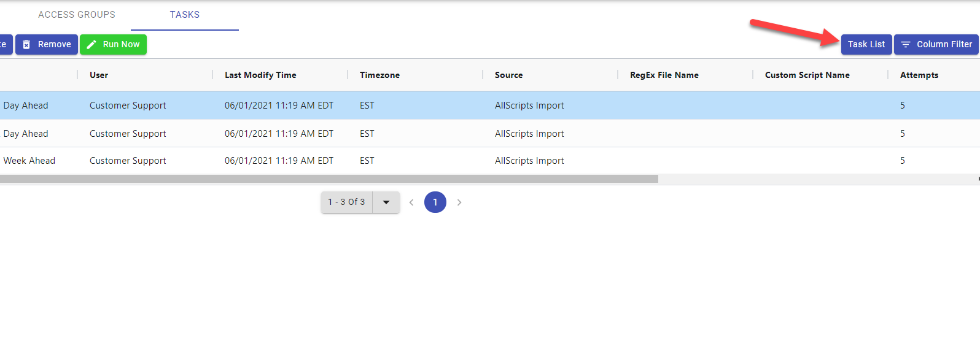
Task: Select the Tasks tab
Action: click(x=185, y=15)
